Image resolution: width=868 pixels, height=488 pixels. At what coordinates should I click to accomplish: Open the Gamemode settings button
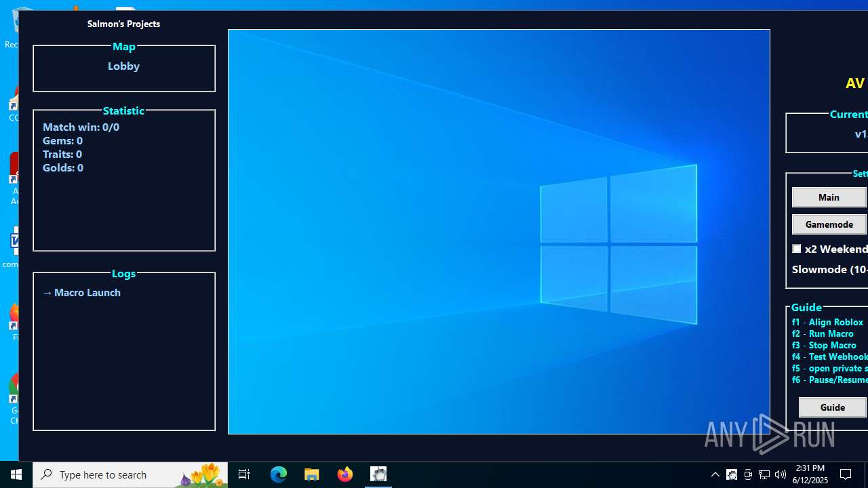point(829,224)
